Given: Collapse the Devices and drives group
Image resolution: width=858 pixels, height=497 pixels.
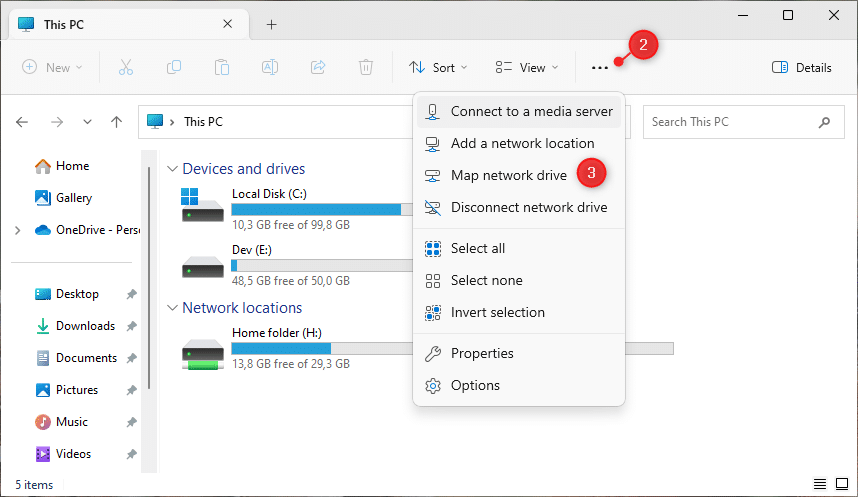Looking at the screenshot, I should coord(172,169).
